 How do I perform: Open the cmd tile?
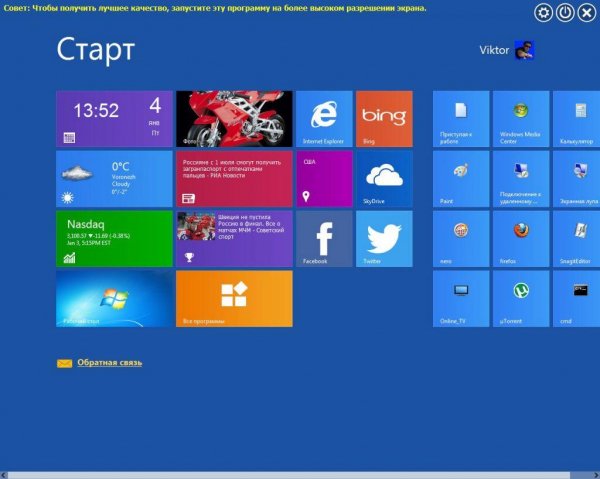[x=576, y=299]
